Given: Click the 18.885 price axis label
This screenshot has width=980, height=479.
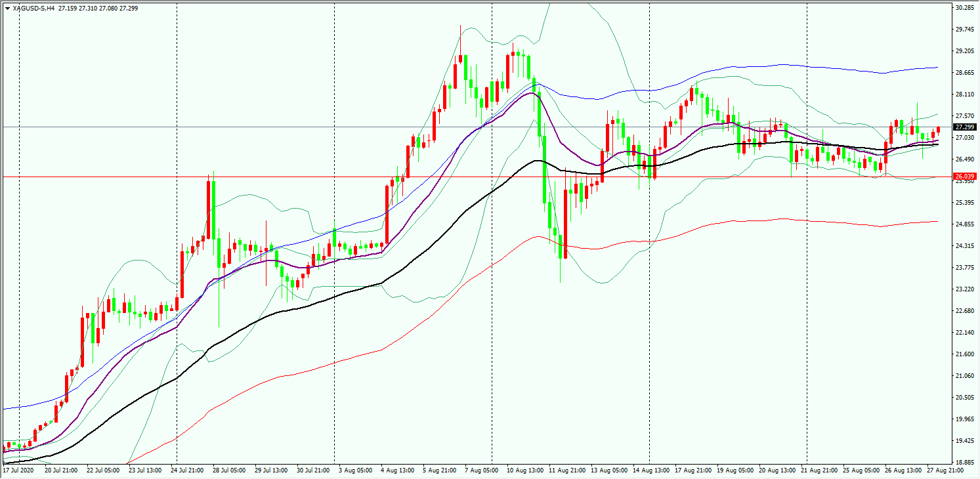Looking at the screenshot, I should point(964,463).
